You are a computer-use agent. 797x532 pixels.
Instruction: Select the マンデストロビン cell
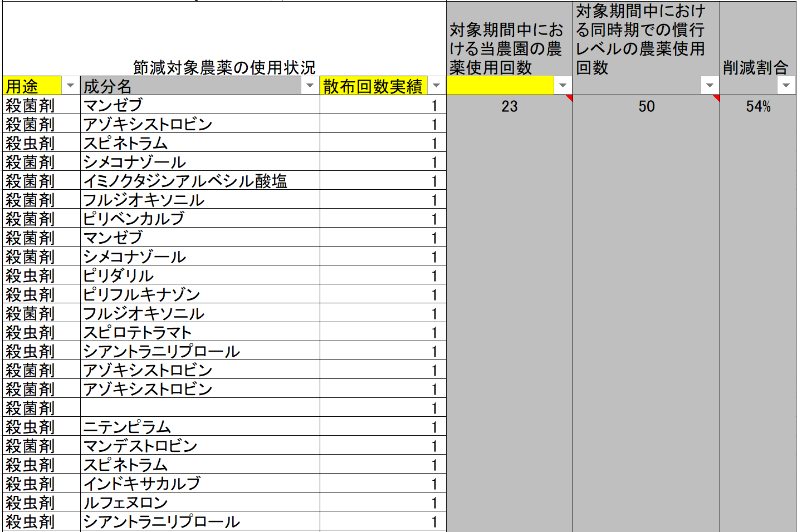(x=199, y=446)
